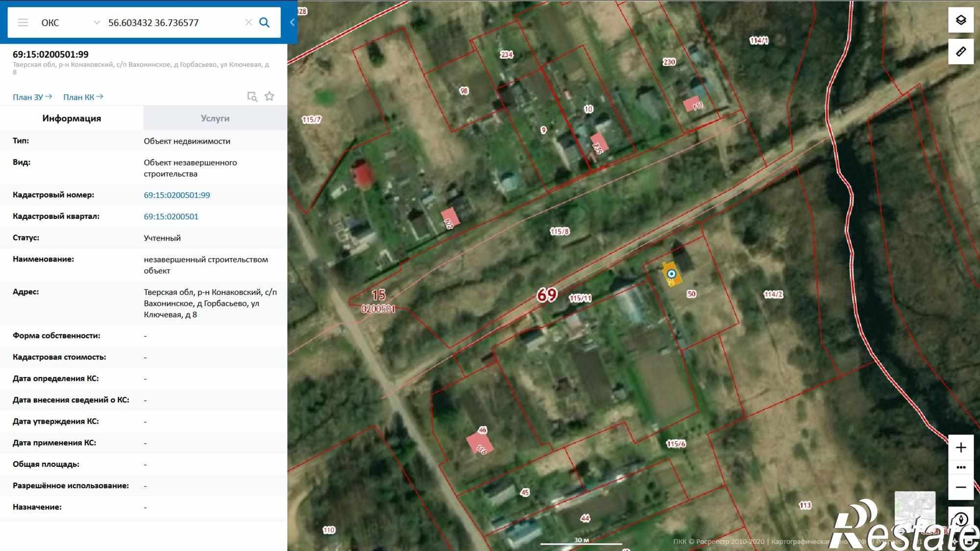
Task: Activate the measurement ruler tool
Action: [961, 51]
